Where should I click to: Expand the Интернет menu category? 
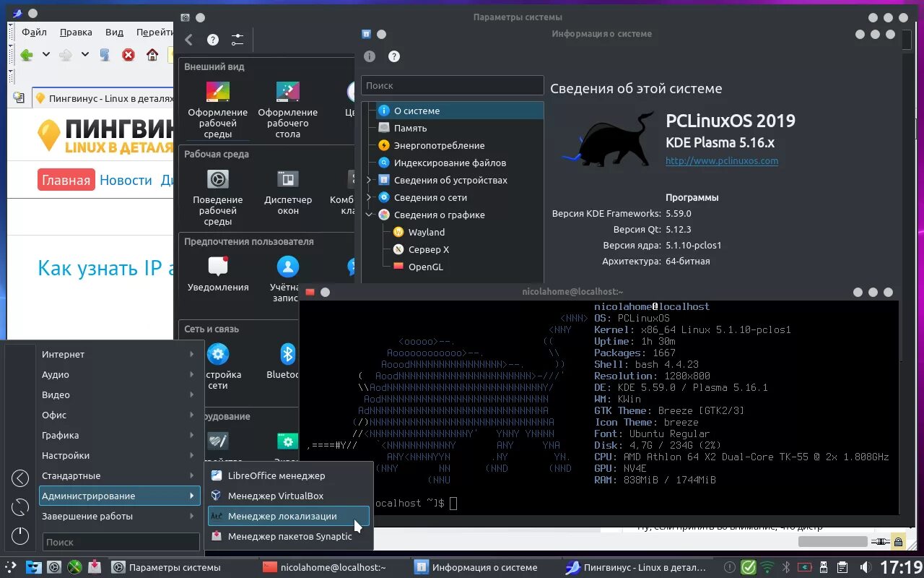point(118,354)
